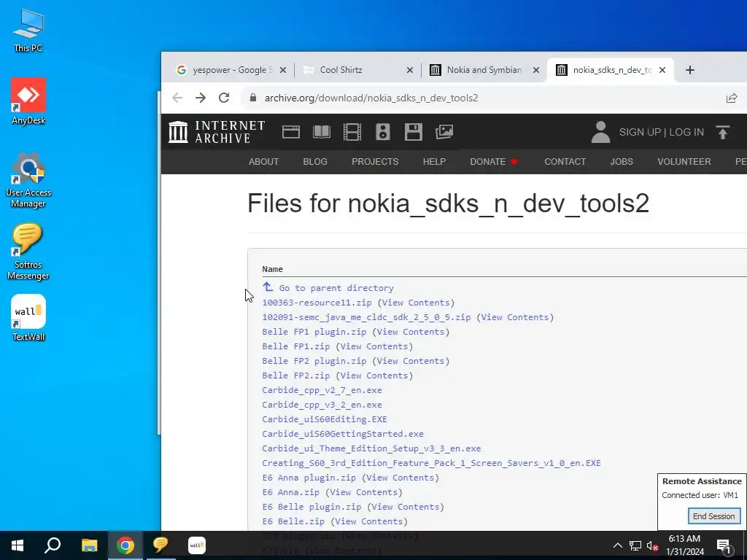Click TextWall icon in taskbar

pyautogui.click(x=197, y=545)
